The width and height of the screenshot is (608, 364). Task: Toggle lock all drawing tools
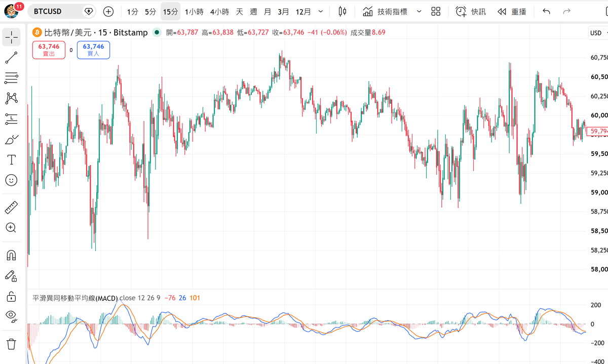coord(11,296)
